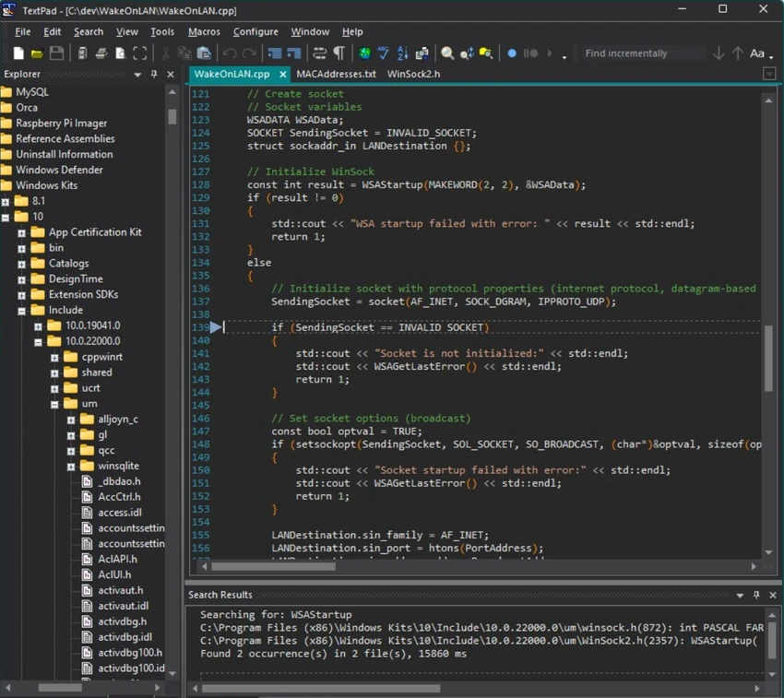Open the Edit menu
The width and height of the screenshot is (784, 698).
click(52, 31)
